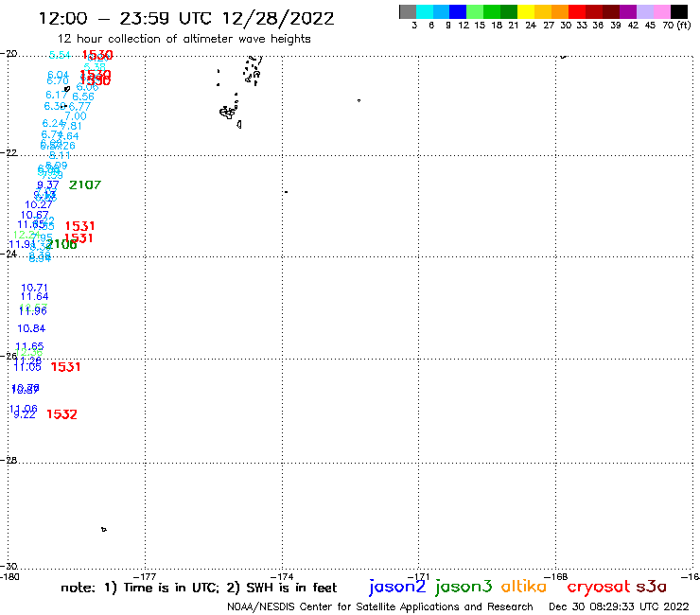Select the light green legend swatch

coord(475,11)
